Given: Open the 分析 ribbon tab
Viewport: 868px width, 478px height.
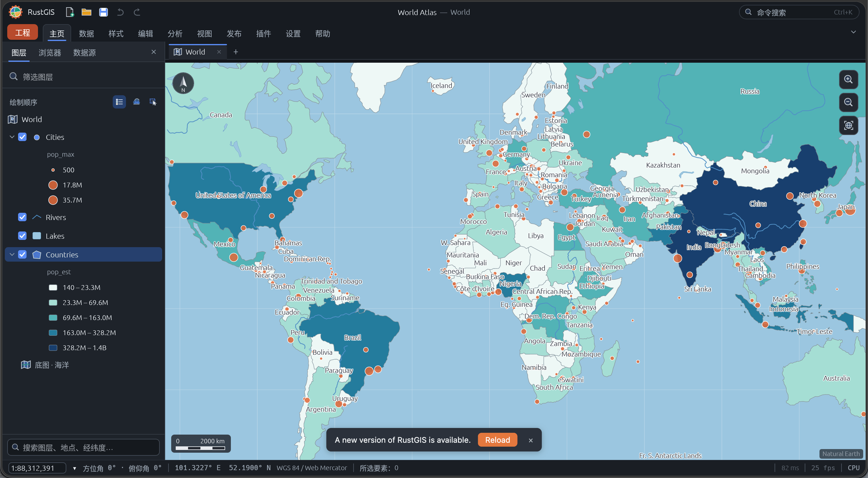Looking at the screenshot, I should (x=175, y=33).
